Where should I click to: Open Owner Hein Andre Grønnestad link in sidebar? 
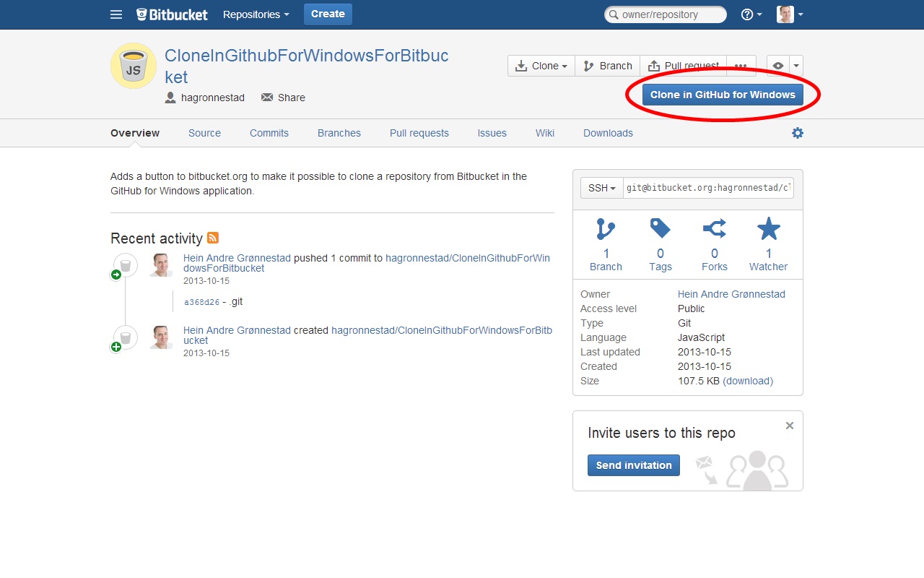point(731,294)
